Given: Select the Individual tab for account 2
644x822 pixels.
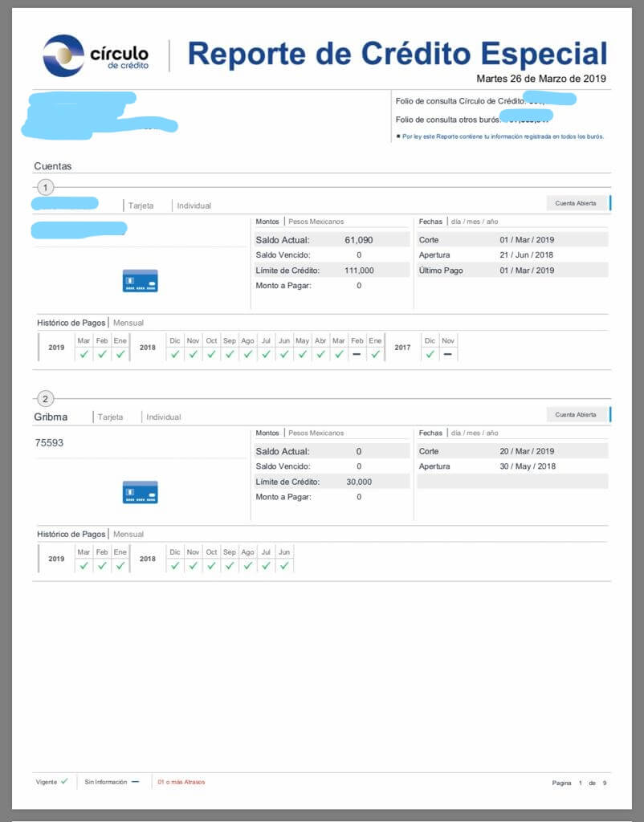Looking at the screenshot, I should (x=164, y=417).
